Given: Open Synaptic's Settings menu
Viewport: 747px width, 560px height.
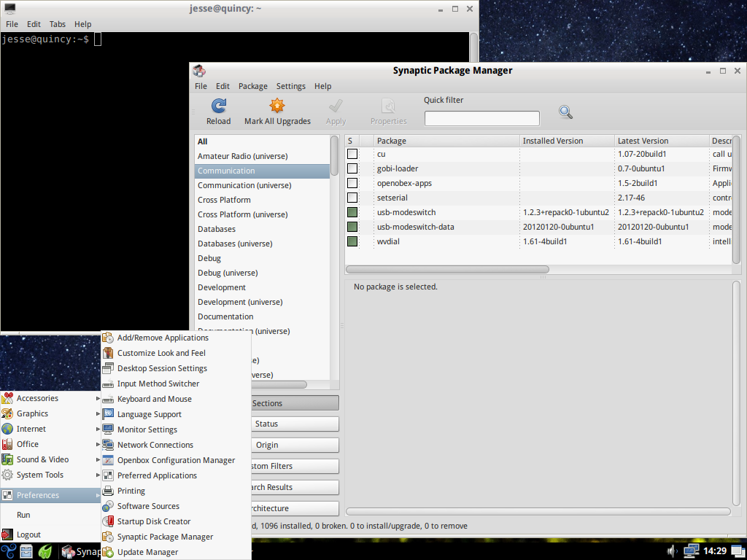Looking at the screenshot, I should click(290, 86).
